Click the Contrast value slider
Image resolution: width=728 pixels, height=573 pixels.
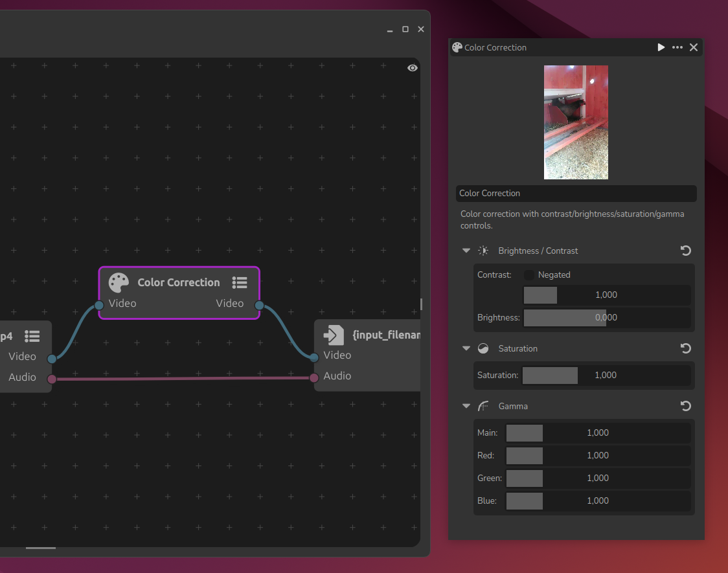pos(606,295)
